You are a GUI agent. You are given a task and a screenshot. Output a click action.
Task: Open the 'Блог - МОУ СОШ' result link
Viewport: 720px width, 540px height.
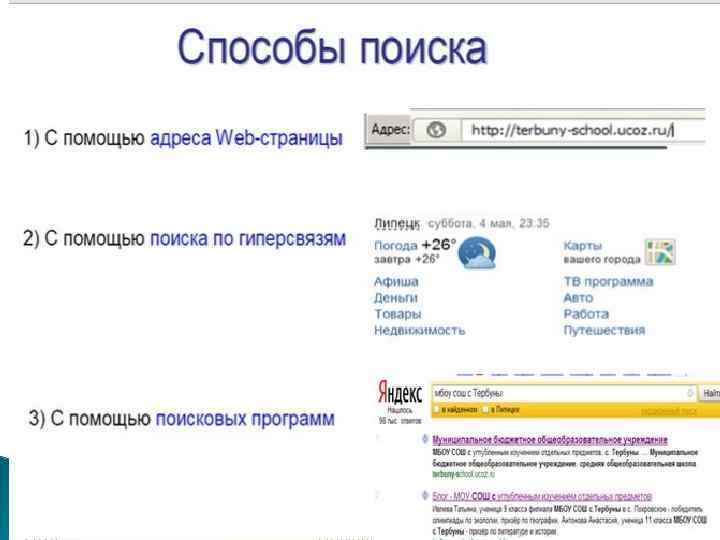542,496
